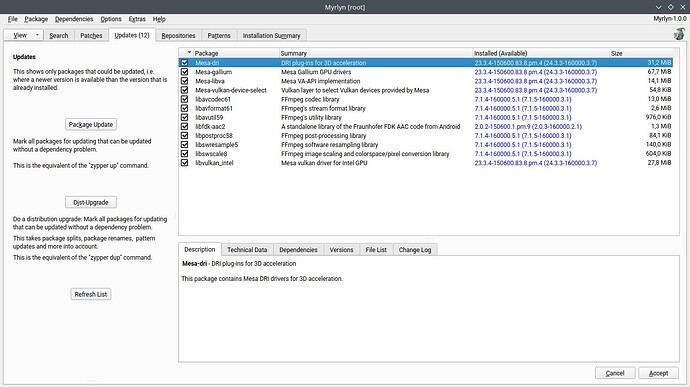Select the libfdk-aac2 package name
Screen dimensions: 690x387
point(210,126)
